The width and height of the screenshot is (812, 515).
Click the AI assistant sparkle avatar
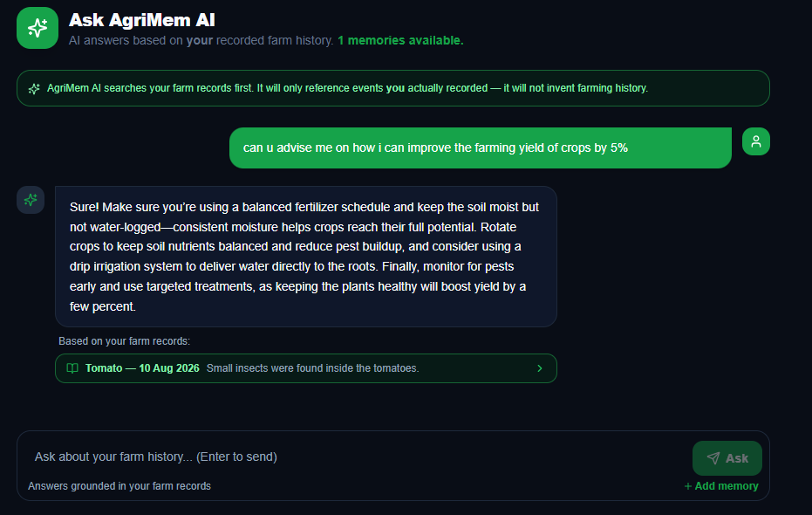31,200
